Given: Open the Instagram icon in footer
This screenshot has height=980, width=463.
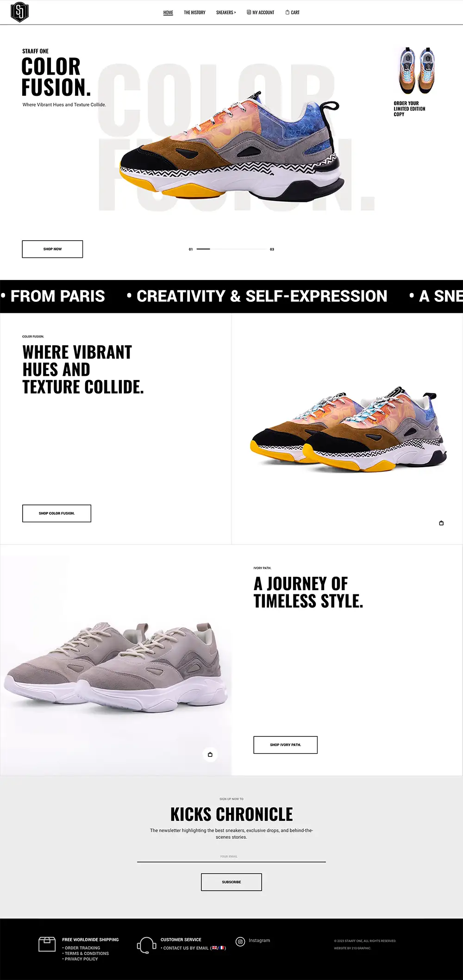Looking at the screenshot, I should [x=240, y=942].
